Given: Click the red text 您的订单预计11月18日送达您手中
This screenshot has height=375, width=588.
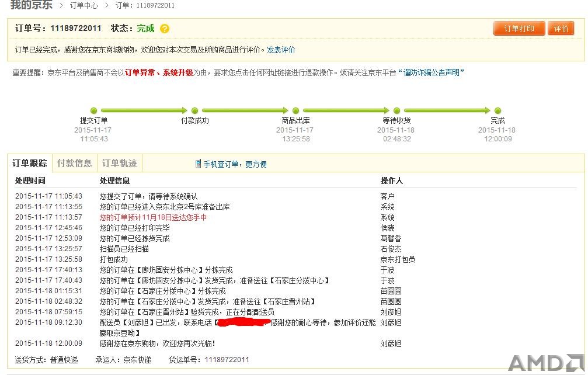Looking at the screenshot, I should tap(153, 217).
